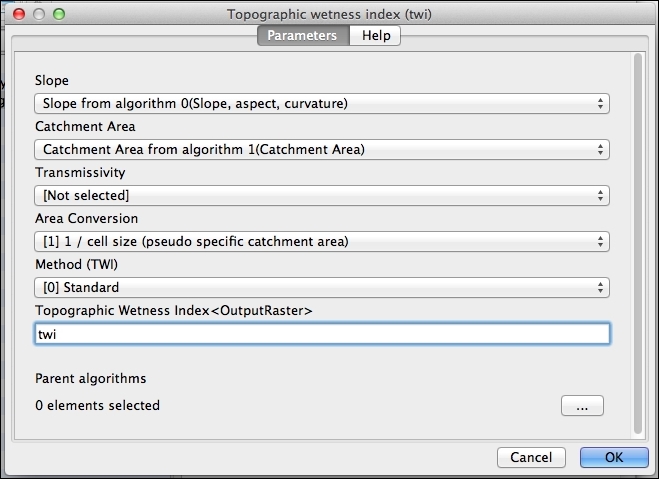Click the '...' button for Parent algorithms
The height and width of the screenshot is (479, 659).
pos(582,406)
